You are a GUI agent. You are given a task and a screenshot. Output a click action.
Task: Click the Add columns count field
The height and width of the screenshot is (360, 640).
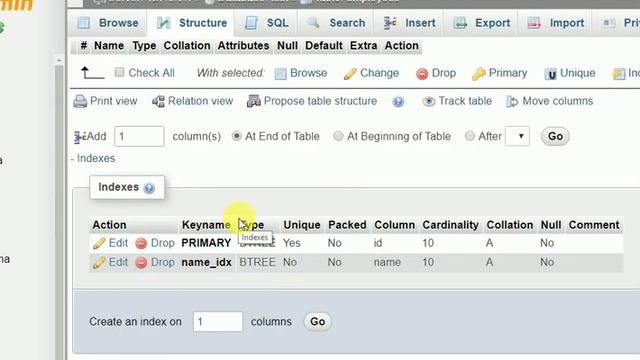(x=139, y=136)
